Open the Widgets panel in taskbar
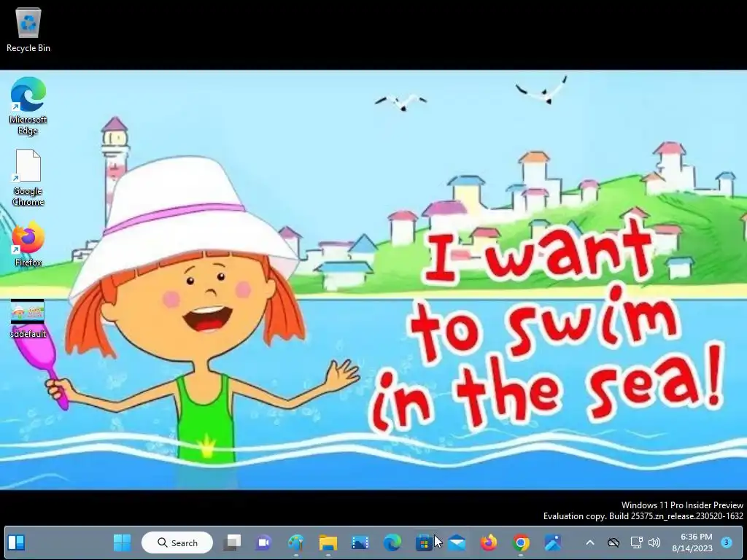Screen dimensions: 747x560 pyautogui.click(x=16, y=542)
